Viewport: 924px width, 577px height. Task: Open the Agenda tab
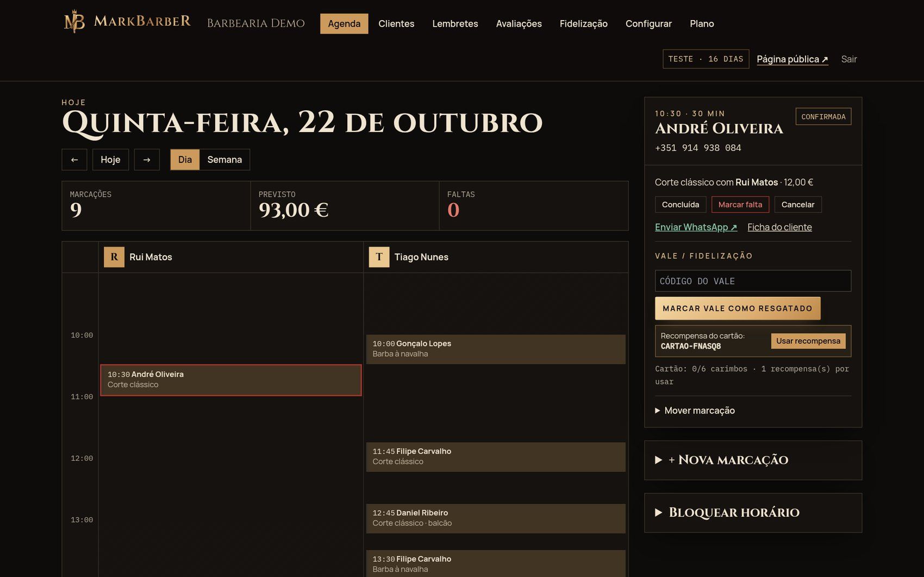click(344, 23)
